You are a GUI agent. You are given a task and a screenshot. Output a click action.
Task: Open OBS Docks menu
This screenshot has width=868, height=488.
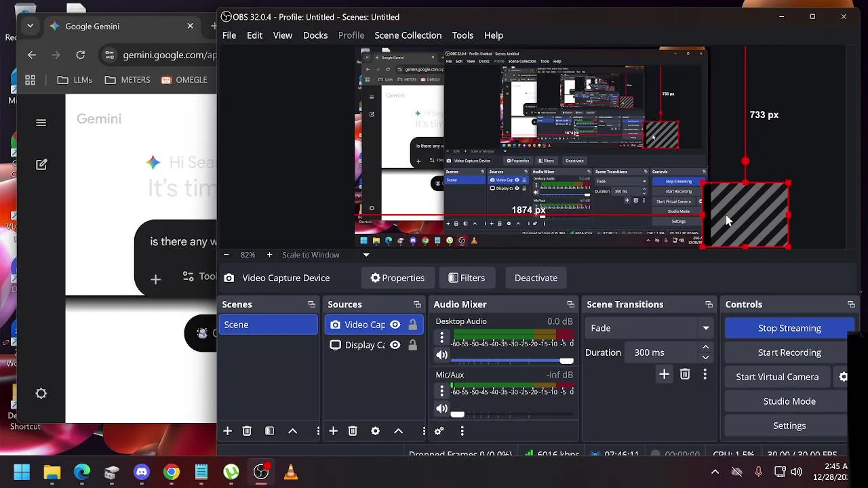coord(315,35)
